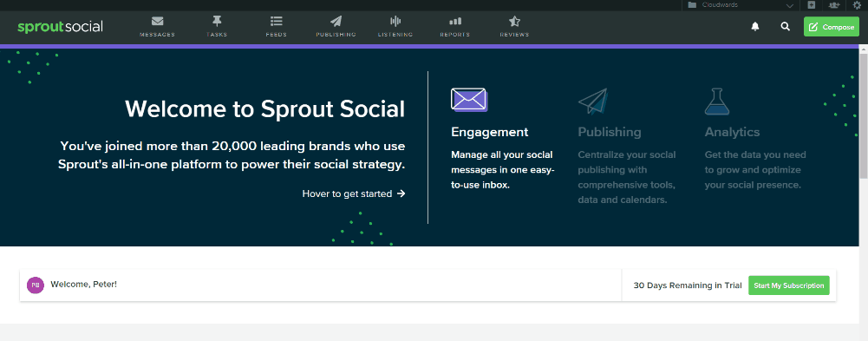Open notifications bell icon
Screen dimensions: 868x341
click(x=755, y=27)
